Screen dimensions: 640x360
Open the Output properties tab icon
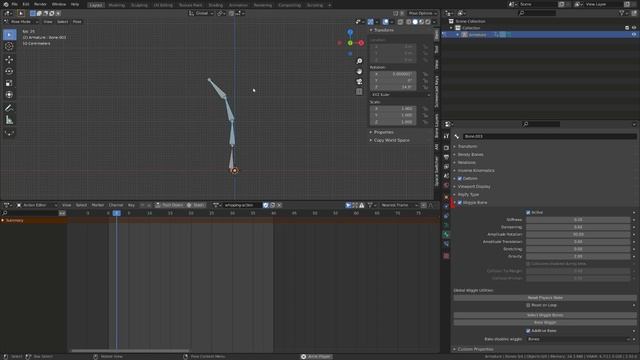(446, 157)
